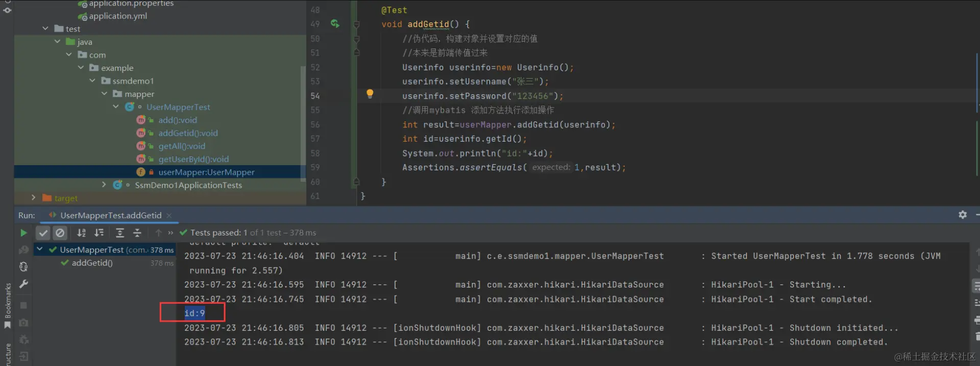Select add():void method in tree
The image size is (980, 366).
coord(177,120)
